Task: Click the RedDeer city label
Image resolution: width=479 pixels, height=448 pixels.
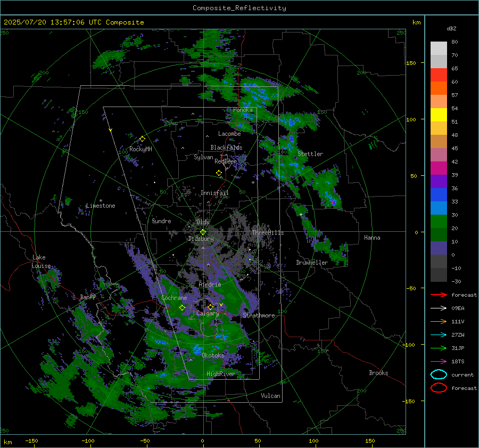Action: [x=226, y=161]
